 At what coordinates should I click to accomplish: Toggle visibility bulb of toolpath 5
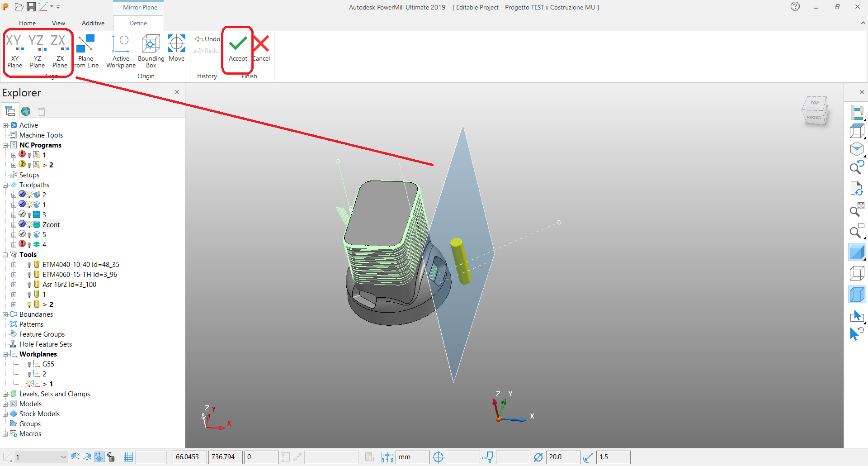point(29,235)
